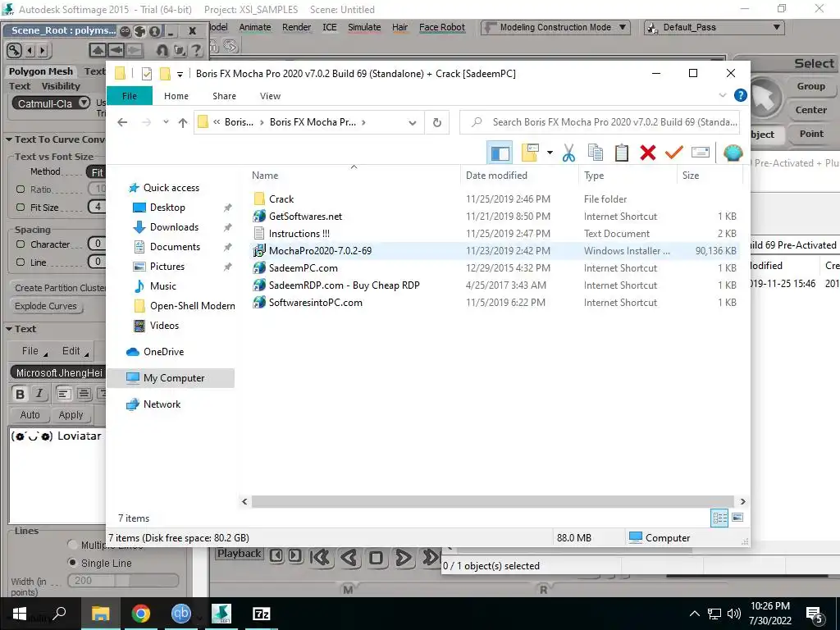The width and height of the screenshot is (840, 630).
Task: Click the property lock key icon in Softimage
Action: 14,50
